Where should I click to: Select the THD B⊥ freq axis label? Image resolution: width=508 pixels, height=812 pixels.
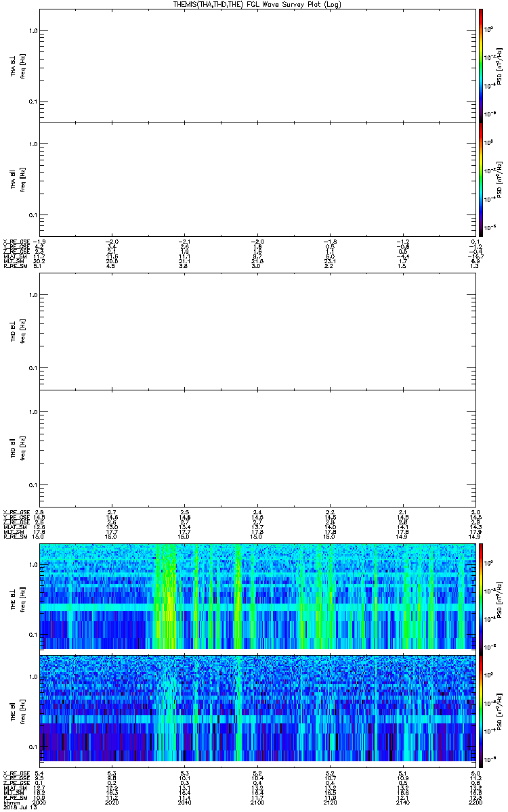(x=18, y=332)
